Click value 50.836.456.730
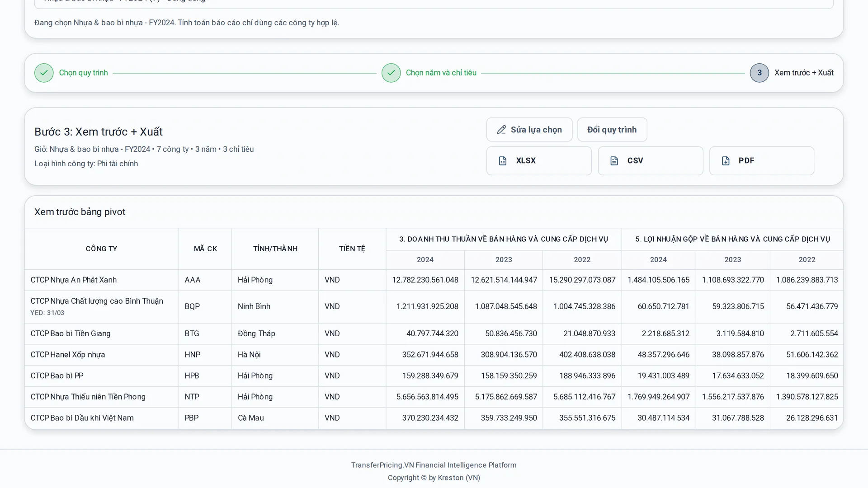Viewport: 868px width, 488px height. (x=511, y=333)
